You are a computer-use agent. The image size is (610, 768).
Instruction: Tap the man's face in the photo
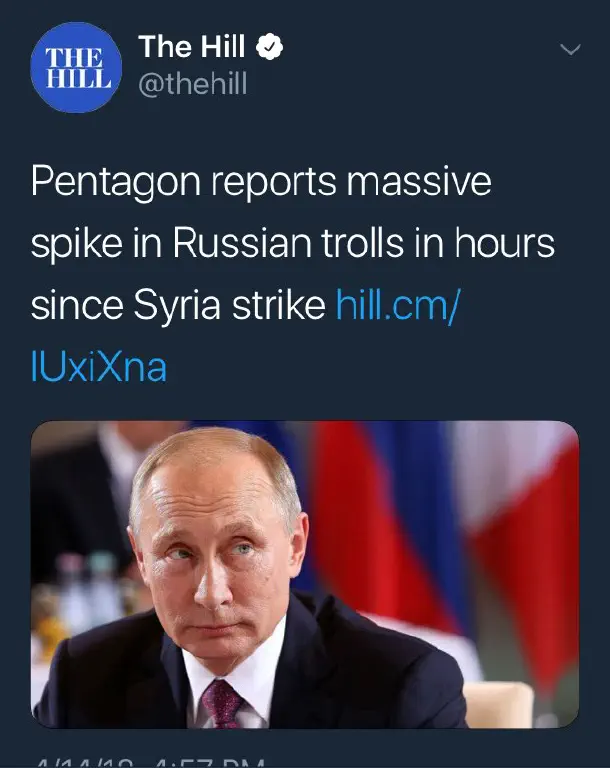tap(221, 540)
